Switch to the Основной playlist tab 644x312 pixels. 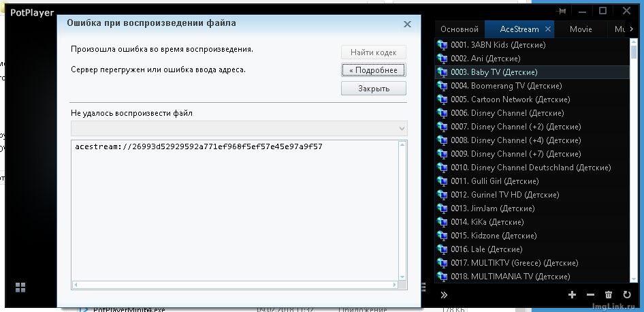coord(460,29)
